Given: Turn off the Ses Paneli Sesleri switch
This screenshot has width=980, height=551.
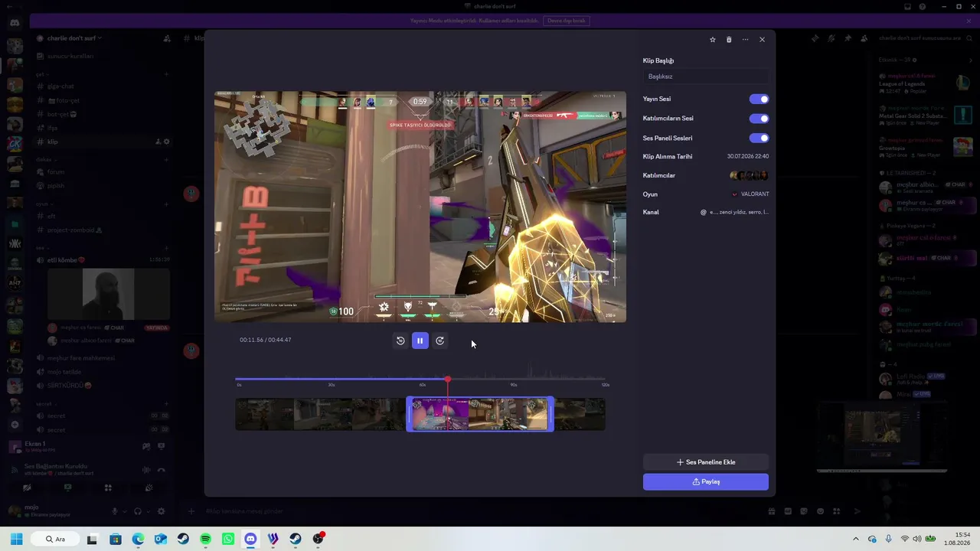Looking at the screenshot, I should coord(759,139).
